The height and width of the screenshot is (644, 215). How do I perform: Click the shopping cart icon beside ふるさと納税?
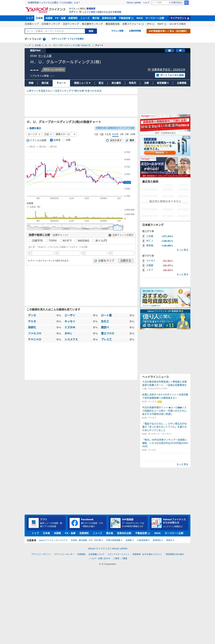click(x=80, y=12)
